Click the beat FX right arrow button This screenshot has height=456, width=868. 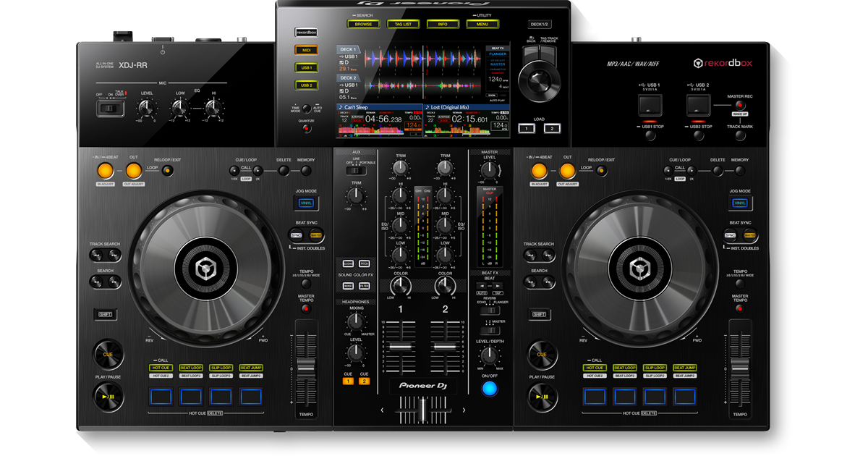pos(497,286)
